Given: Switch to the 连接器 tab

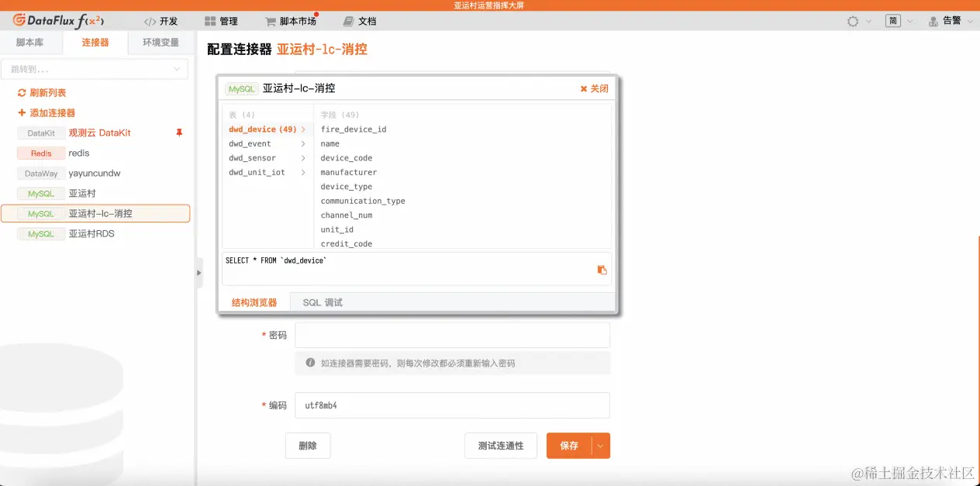Looking at the screenshot, I should (x=95, y=43).
